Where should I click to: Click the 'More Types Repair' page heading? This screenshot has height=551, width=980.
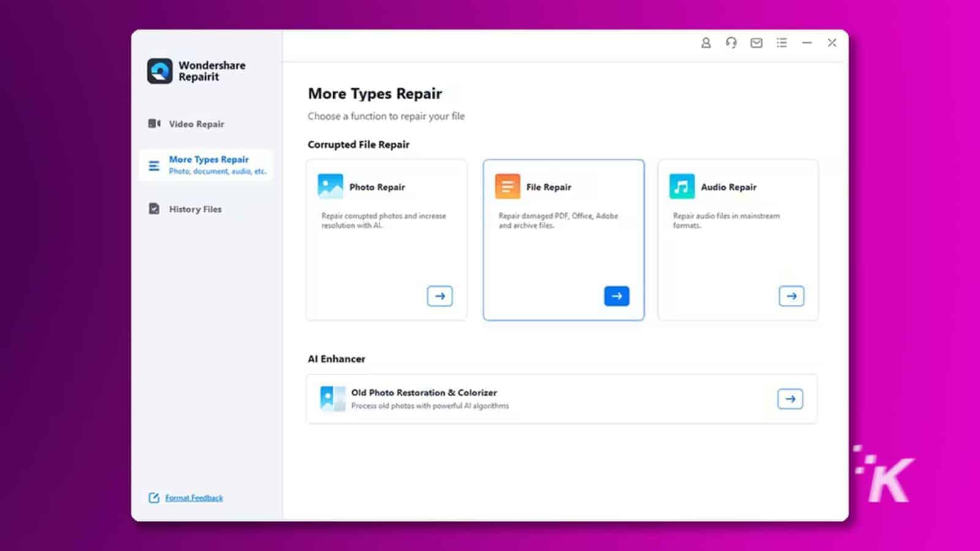click(x=375, y=94)
